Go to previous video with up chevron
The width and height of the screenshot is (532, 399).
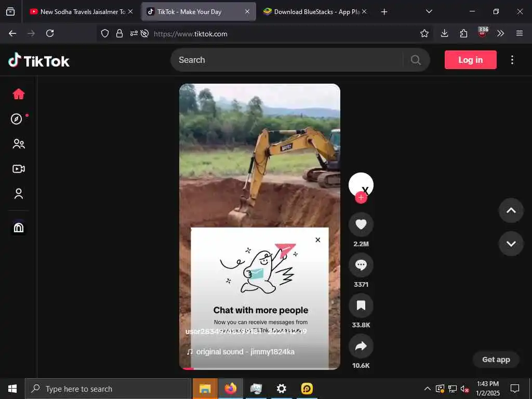click(511, 210)
